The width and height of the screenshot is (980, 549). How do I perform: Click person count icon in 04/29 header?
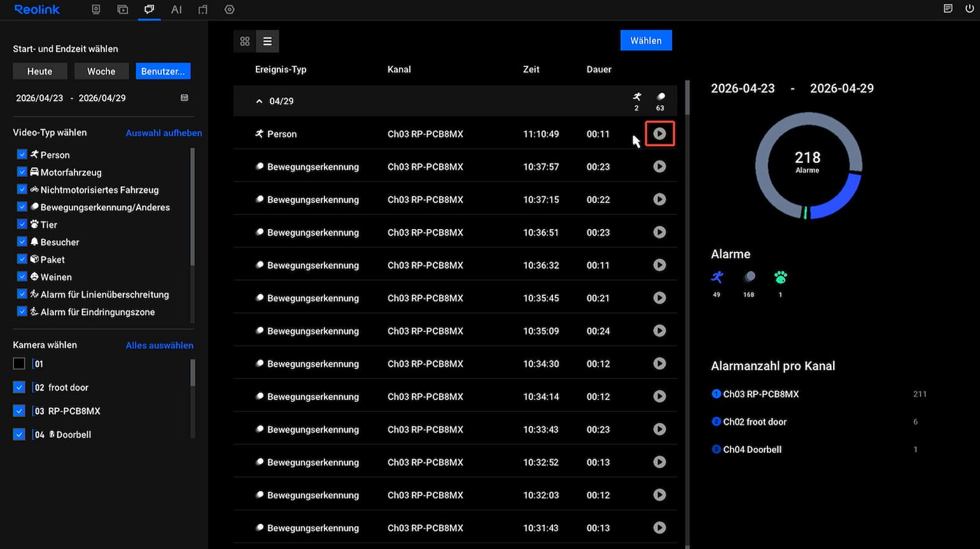click(x=637, y=97)
